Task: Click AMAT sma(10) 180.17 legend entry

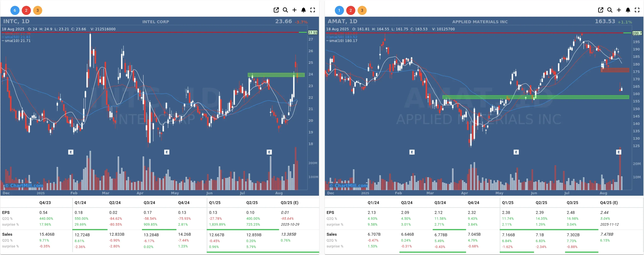Action: [x=342, y=41]
